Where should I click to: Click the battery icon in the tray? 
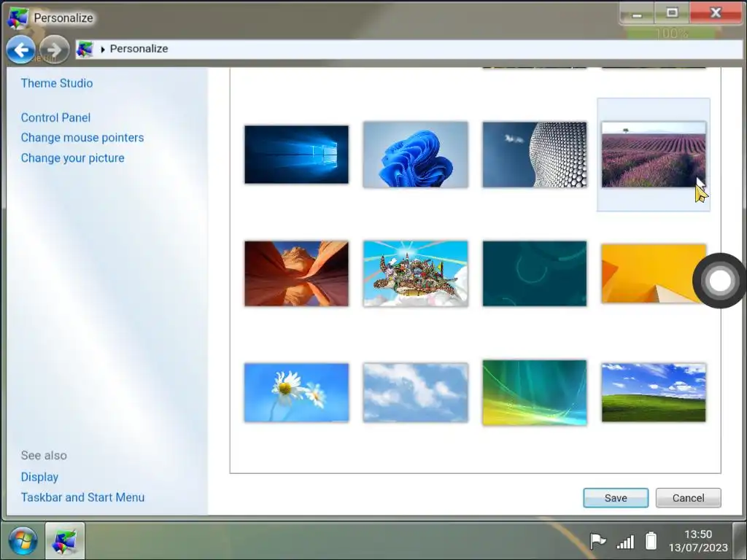[x=651, y=541]
